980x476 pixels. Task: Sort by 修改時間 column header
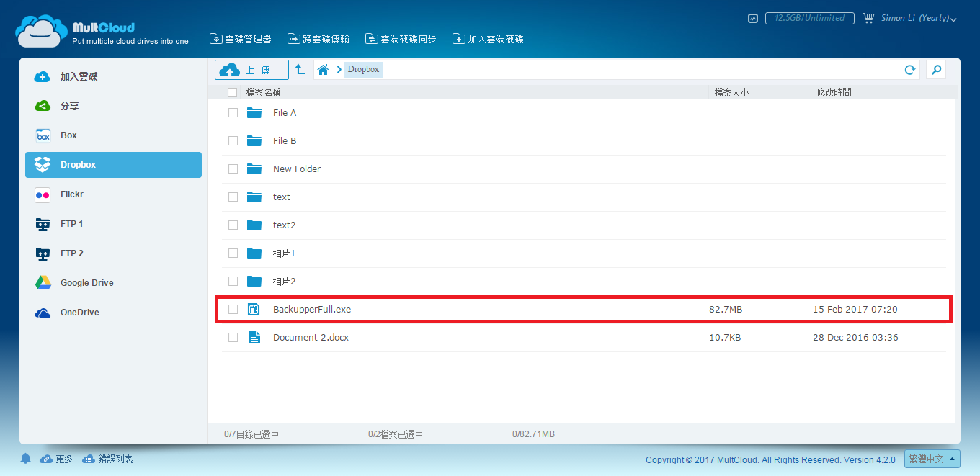[x=834, y=92]
